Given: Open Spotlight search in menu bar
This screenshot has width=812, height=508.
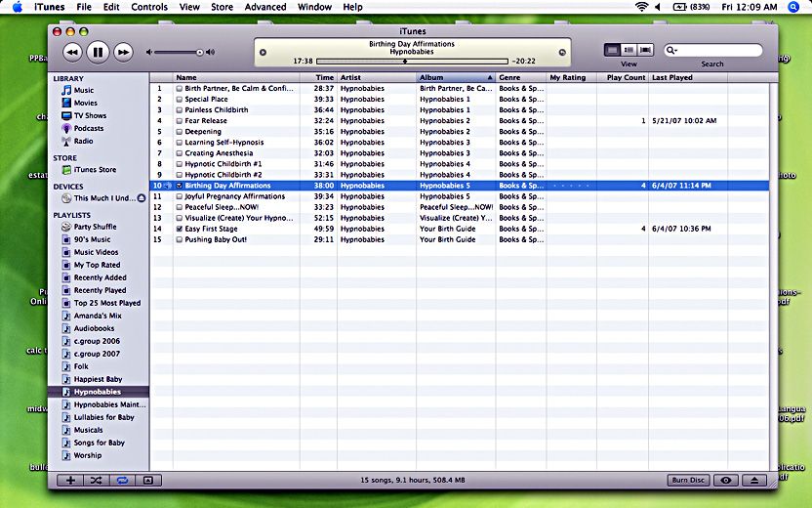Looking at the screenshot, I should pyautogui.click(x=793, y=7).
